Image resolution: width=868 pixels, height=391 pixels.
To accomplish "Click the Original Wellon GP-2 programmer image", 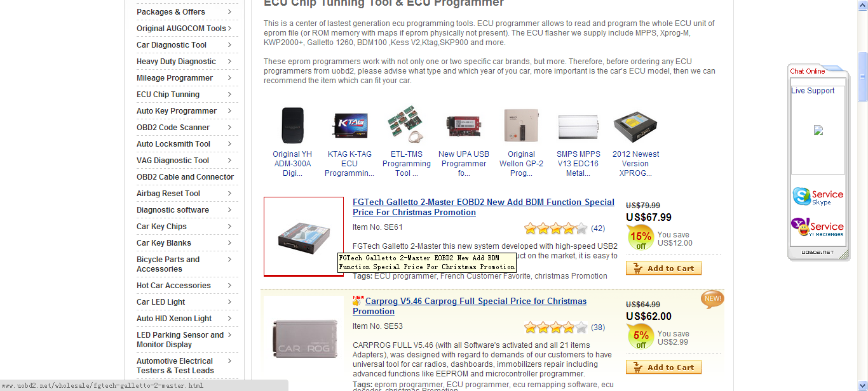I will click(521, 125).
